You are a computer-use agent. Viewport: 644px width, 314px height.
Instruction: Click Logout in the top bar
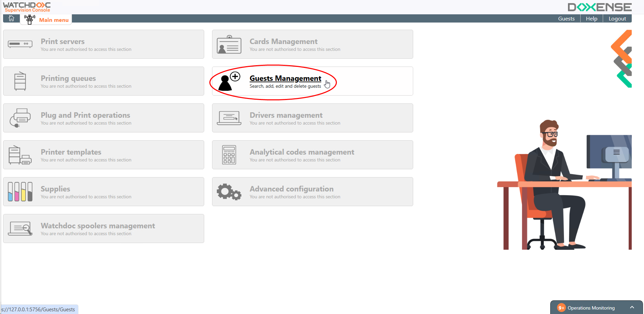pos(617,19)
